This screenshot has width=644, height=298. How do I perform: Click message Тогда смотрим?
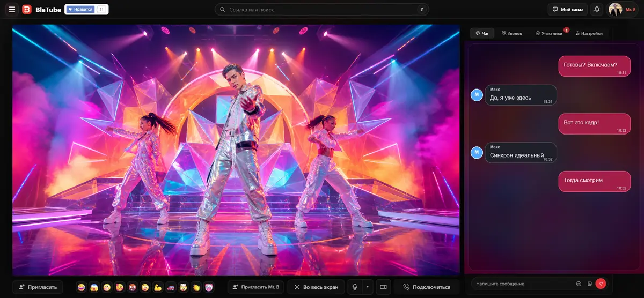pyautogui.click(x=594, y=182)
